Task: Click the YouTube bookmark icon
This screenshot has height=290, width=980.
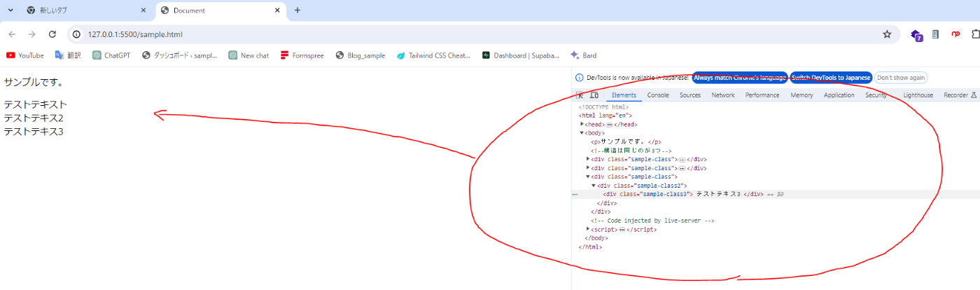Action: [10, 55]
